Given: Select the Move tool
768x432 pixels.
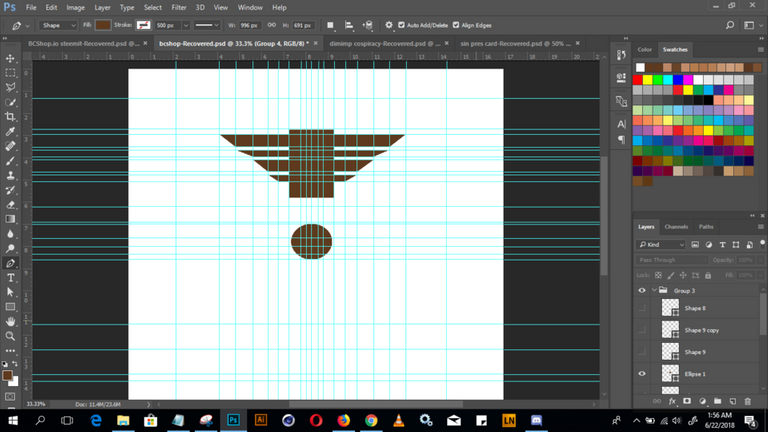Looking at the screenshot, I should point(10,59).
